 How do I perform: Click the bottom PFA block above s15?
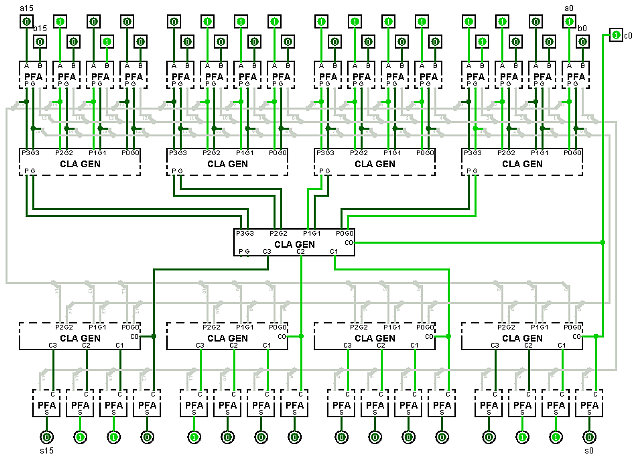coord(46,406)
